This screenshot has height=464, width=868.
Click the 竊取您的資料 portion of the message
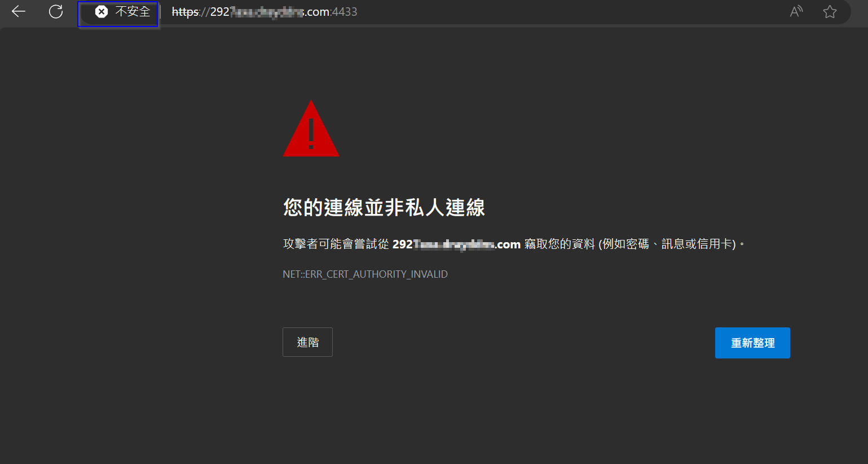pyautogui.click(x=559, y=244)
